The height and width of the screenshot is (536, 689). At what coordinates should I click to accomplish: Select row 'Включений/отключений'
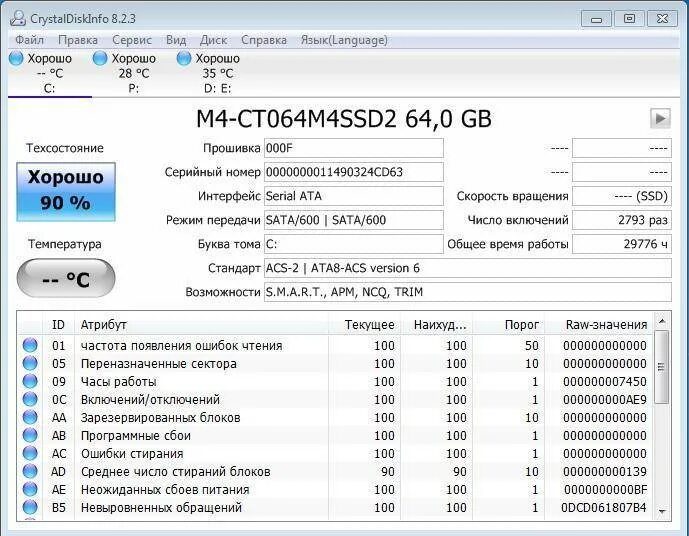335,399
